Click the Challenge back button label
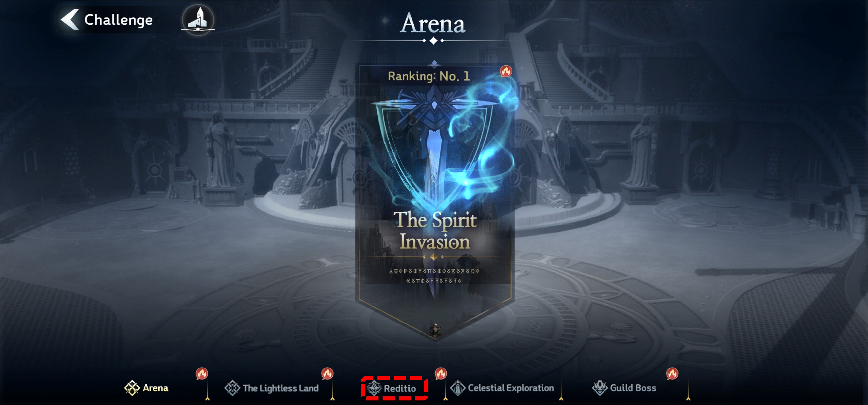The height and width of the screenshot is (405, 868). pyautogui.click(x=118, y=20)
